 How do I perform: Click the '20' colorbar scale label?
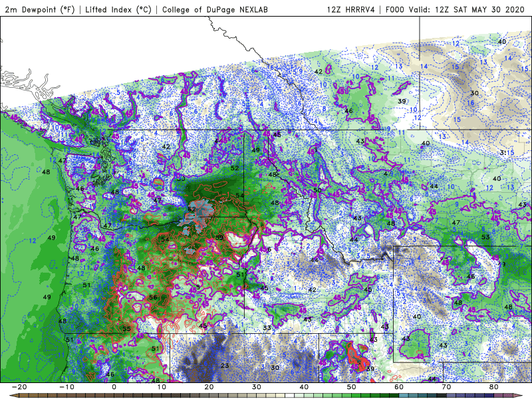209,387
